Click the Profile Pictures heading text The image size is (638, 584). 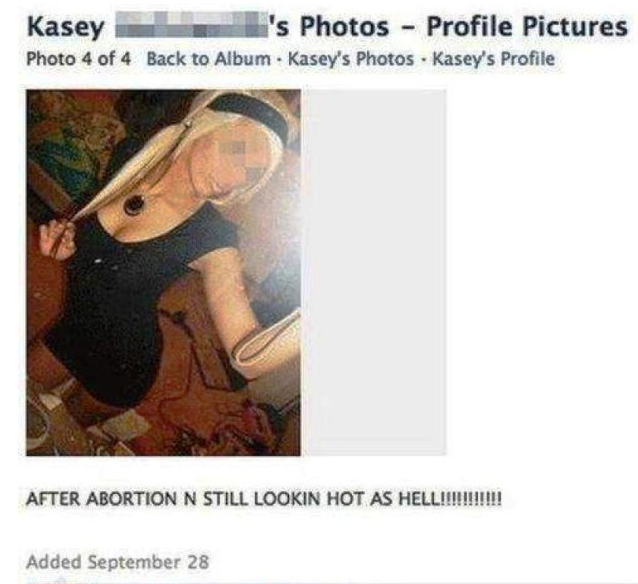tap(527, 26)
